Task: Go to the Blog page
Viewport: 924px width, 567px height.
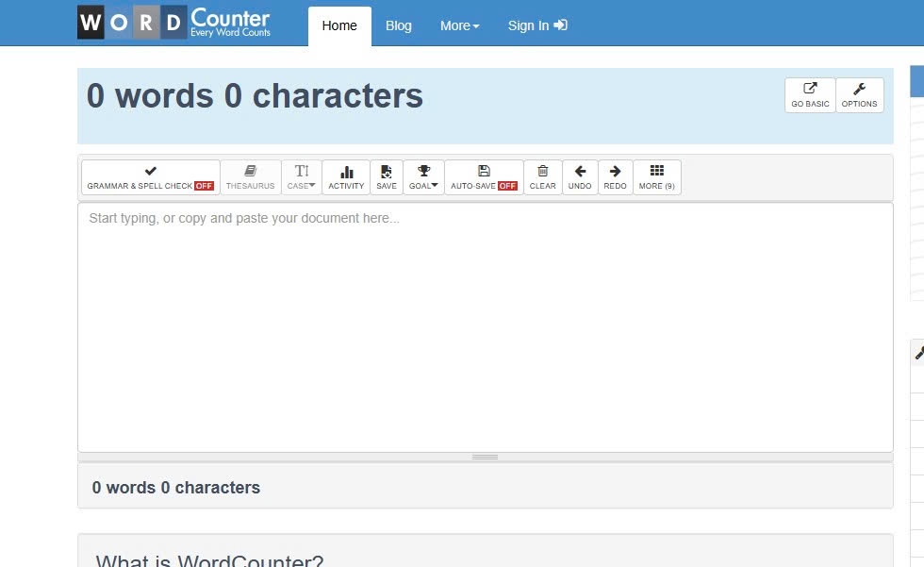Action: tap(399, 25)
